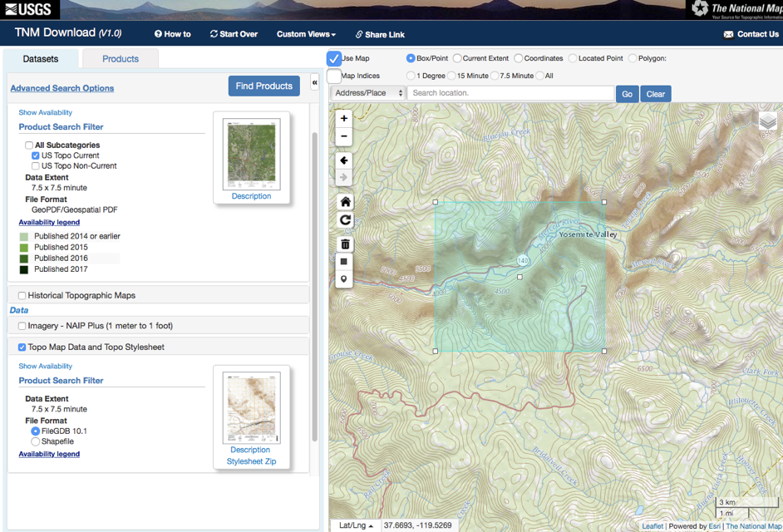Select the Current Extent radio option

click(x=457, y=58)
